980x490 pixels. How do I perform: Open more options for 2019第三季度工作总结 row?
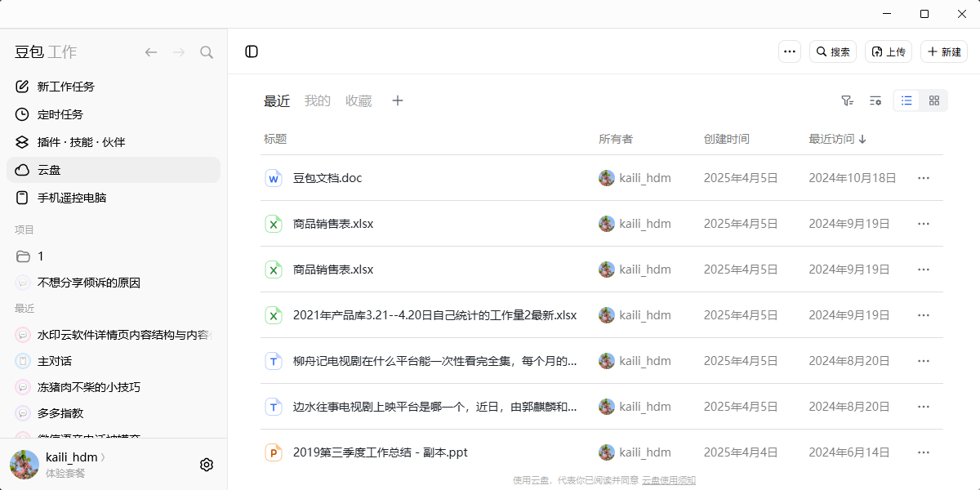(x=924, y=452)
